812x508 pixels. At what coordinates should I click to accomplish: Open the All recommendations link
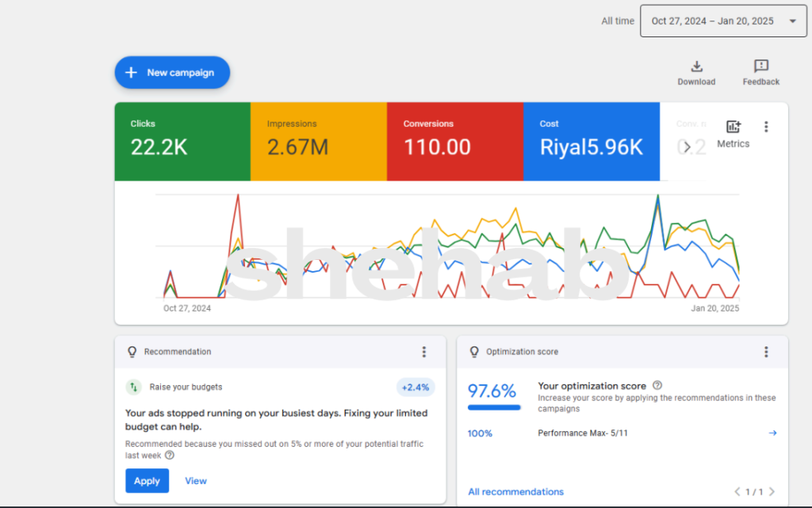515,492
